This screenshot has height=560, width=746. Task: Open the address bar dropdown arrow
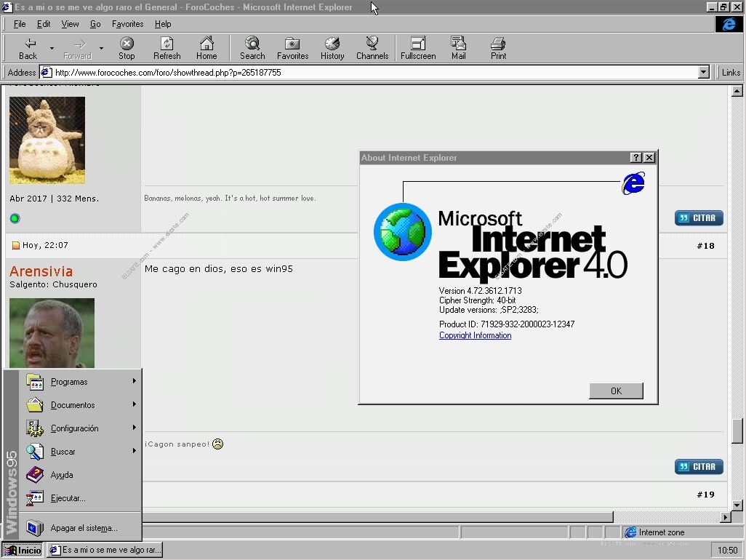(703, 72)
